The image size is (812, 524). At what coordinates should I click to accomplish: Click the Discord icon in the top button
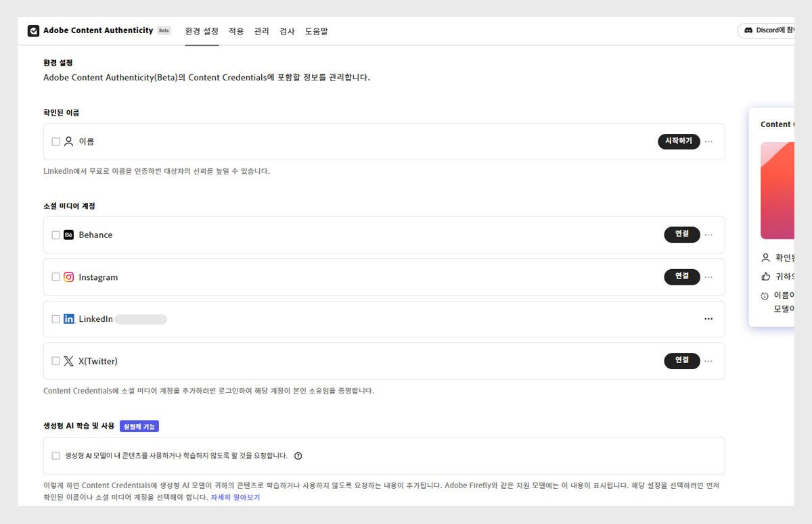pos(748,30)
